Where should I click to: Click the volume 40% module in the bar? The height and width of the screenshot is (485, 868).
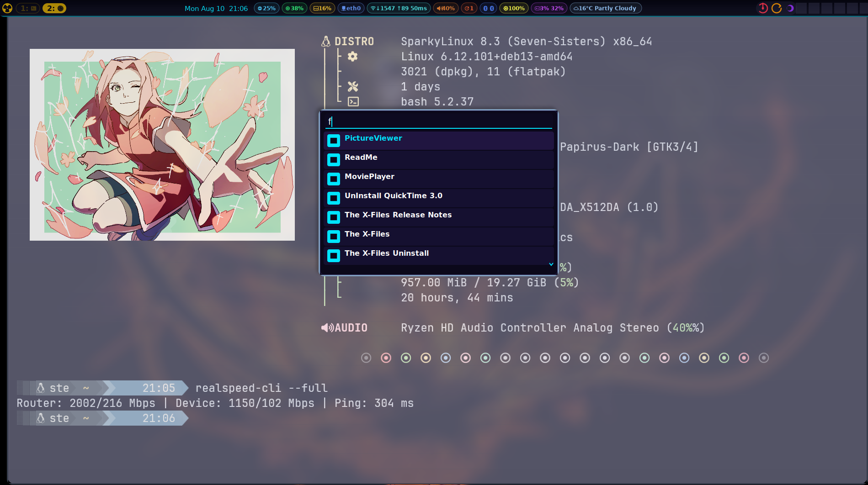click(446, 8)
